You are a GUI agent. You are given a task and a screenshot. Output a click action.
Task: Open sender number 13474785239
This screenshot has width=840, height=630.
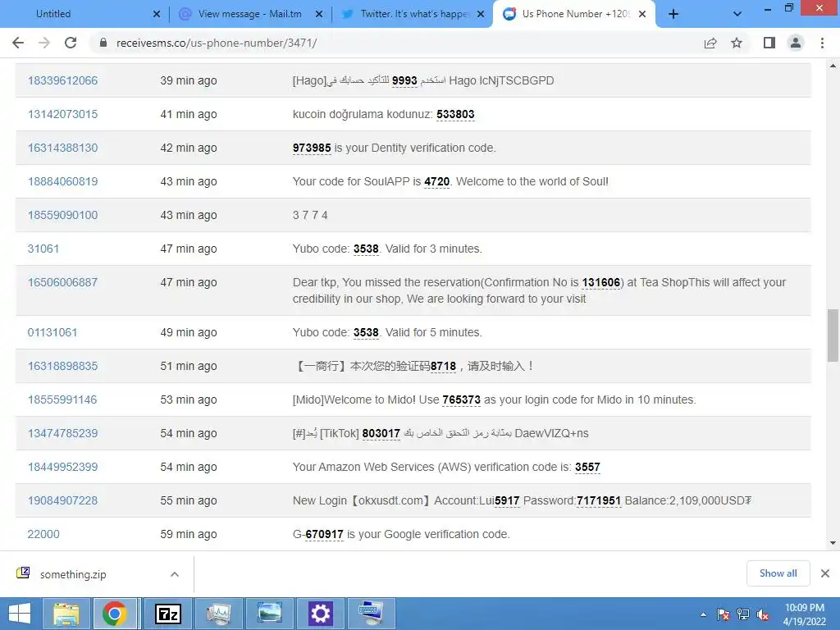point(62,433)
